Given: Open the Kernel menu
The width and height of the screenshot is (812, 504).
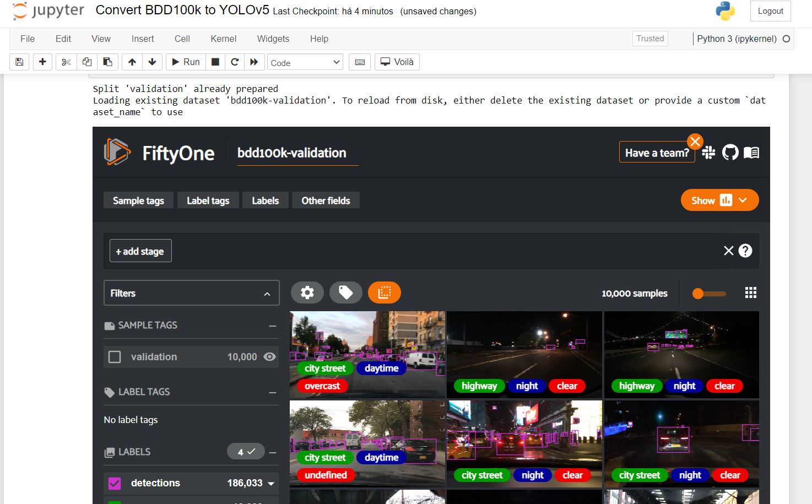Looking at the screenshot, I should coord(223,39).
